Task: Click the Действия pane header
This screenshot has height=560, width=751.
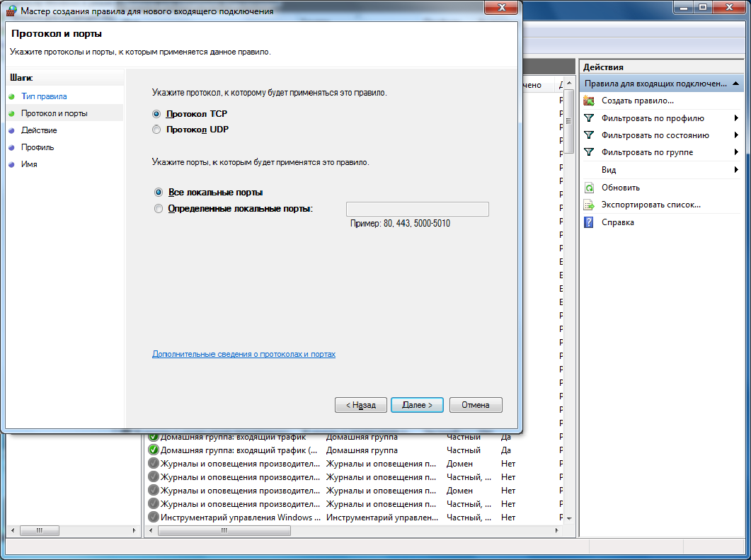Action: [662, 67]
